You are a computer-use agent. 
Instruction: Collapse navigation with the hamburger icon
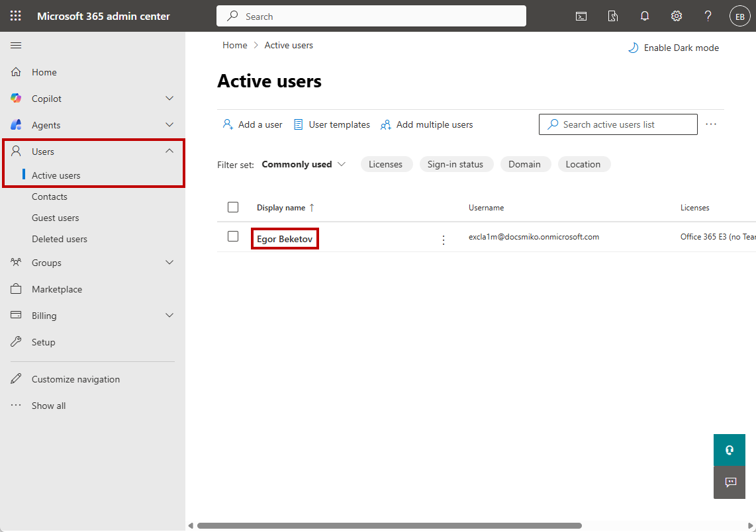16,45
